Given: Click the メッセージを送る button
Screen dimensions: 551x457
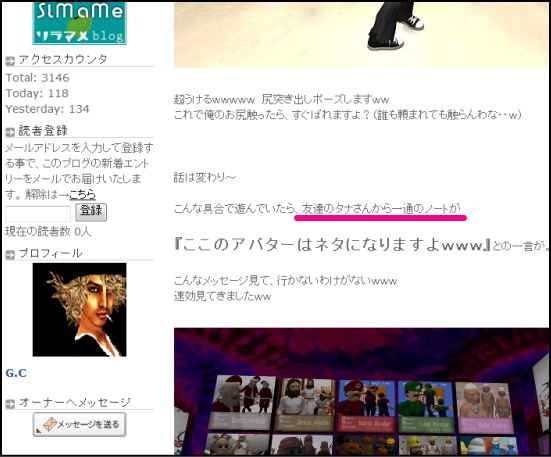Looking at the screenshot, I should [x=79, y=424].
